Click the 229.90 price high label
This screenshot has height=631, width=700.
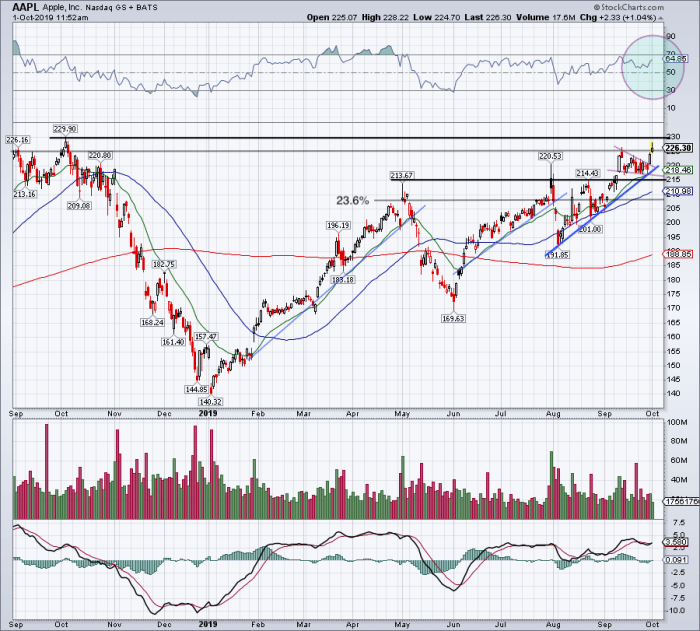(65, 129)
